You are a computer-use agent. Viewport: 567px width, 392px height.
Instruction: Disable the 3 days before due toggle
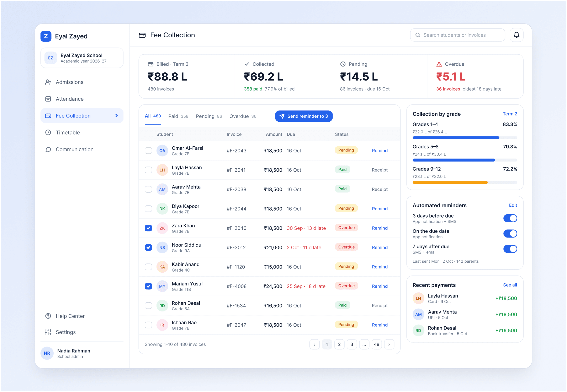click(x=510, y=218)
